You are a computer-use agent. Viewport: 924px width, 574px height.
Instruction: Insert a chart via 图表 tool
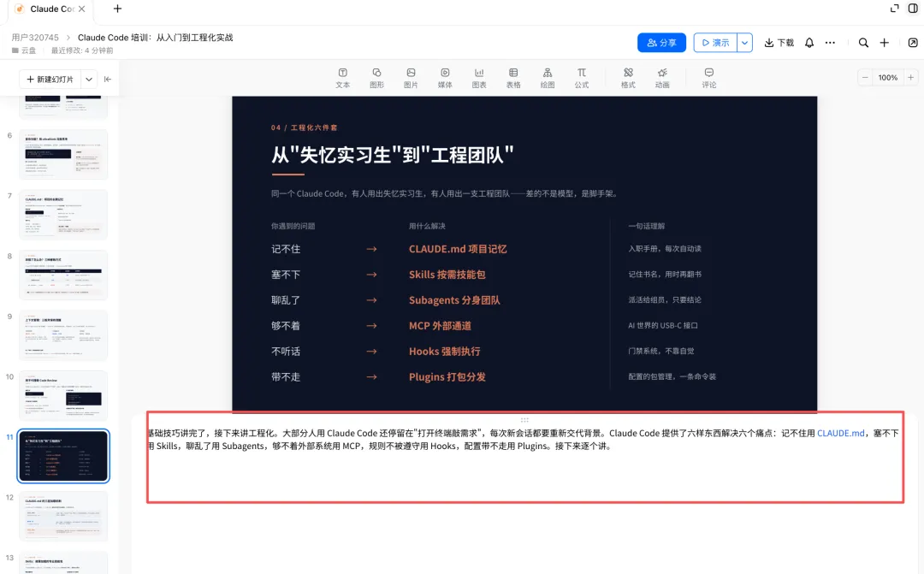[479, 78]
